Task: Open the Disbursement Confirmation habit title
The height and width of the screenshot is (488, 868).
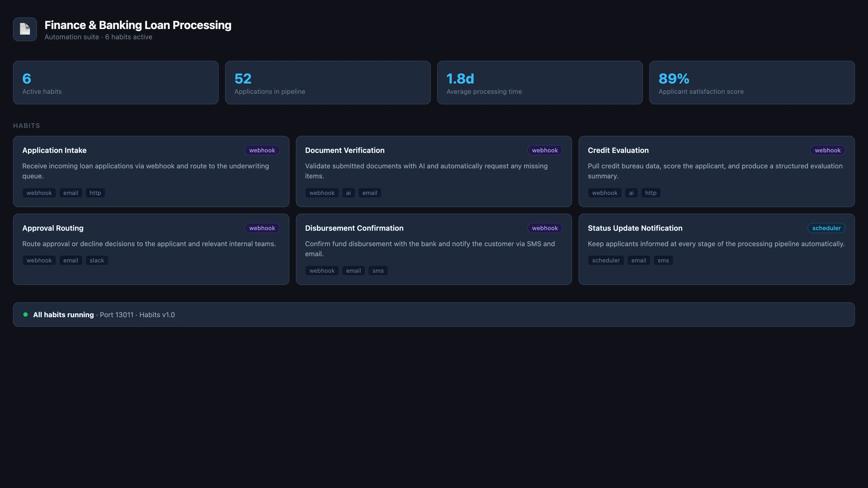Action: click(x=354, y=228)
